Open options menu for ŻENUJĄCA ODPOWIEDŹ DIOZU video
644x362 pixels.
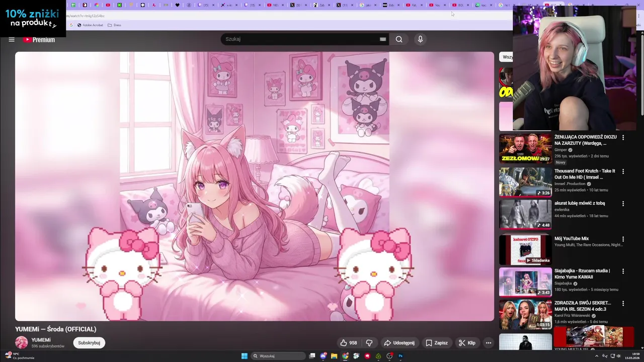(x=623, y=137)
